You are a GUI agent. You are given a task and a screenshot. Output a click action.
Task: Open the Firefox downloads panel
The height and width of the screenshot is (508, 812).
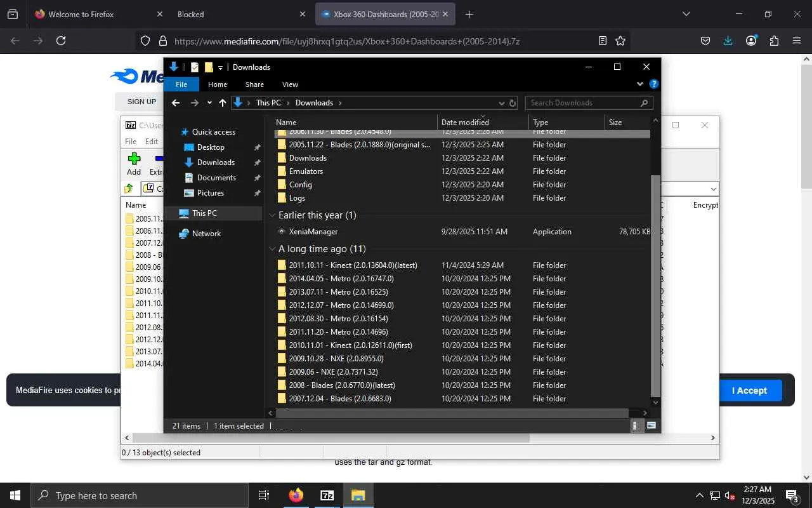[728, 41]
